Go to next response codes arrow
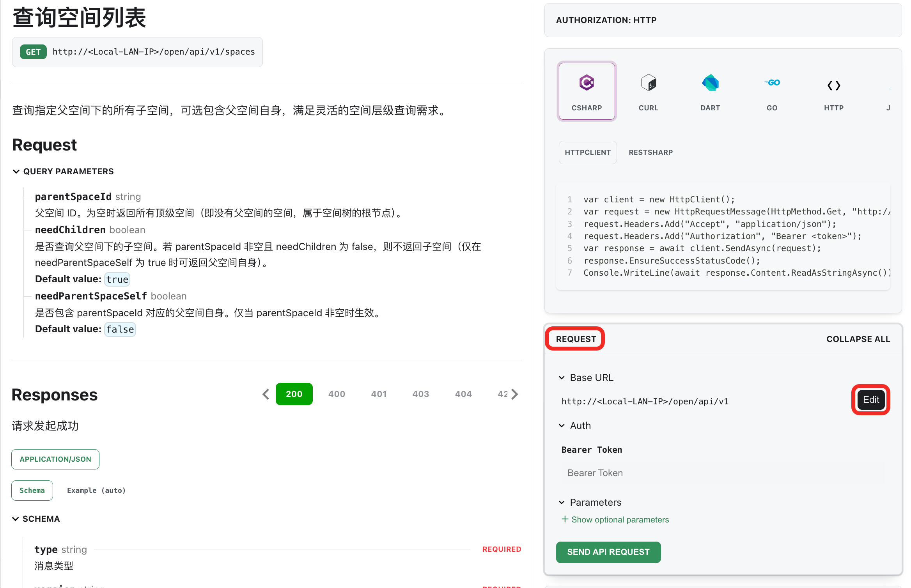 point(515,394)
